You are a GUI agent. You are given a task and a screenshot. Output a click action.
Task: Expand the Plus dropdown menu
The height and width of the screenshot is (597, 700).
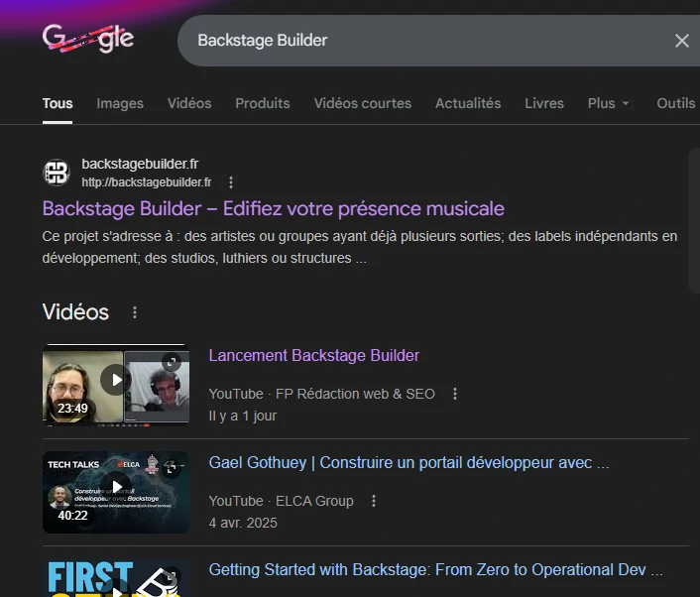(x=608, y=103)
